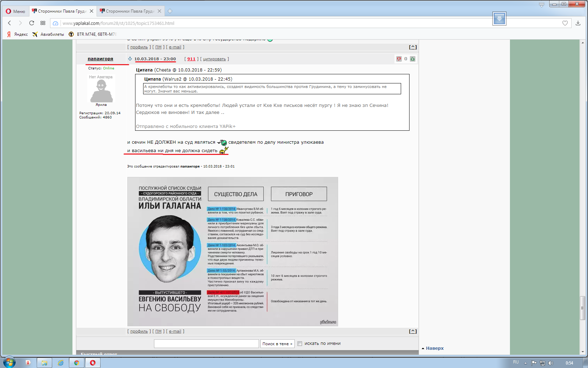Open ПМ link below the image
The height and width of the screenshot is (368, 588).
pyautogui.click(x=159, y=331)
